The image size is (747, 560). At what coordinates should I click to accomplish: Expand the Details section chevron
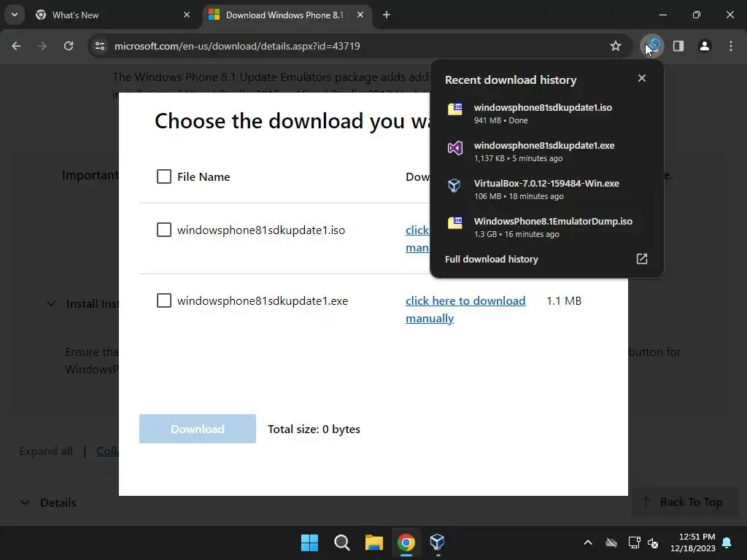(25, 502)
